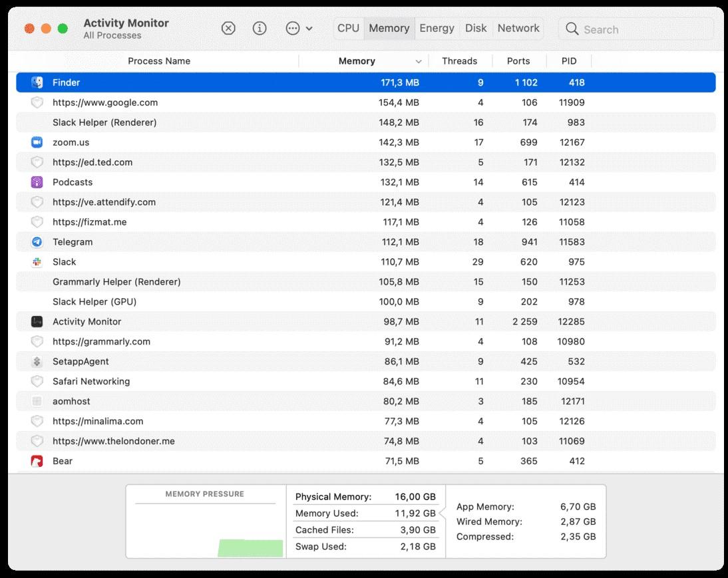Open the Disk tab
Image resolution: width=728 pixels, height=578 pixels.
coord(476,29)
